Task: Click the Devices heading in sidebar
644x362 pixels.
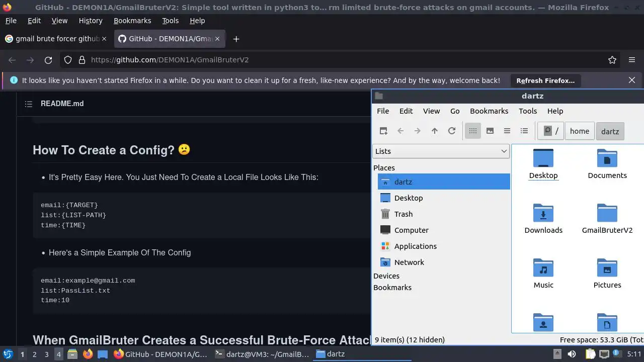Action: coord(386,276)
